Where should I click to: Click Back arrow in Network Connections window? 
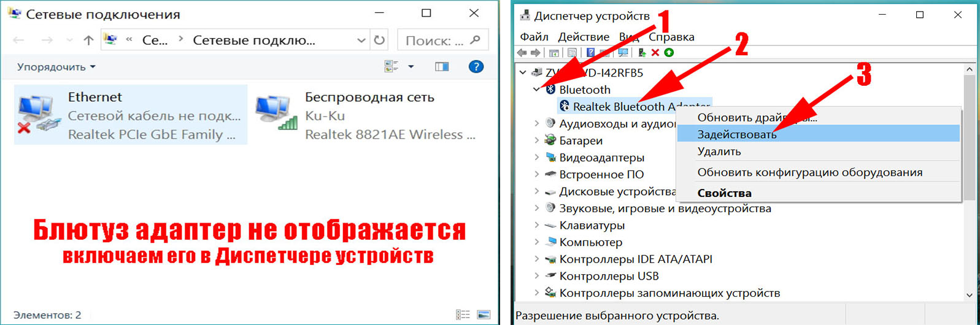pyautogui.click(x=19, y=40)
